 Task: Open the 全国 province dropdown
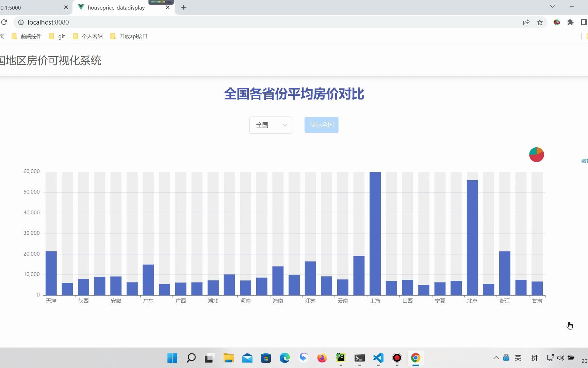270,125
